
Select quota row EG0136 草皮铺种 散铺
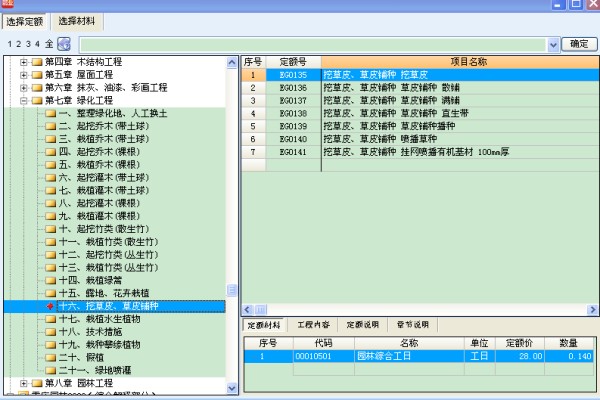420,88
